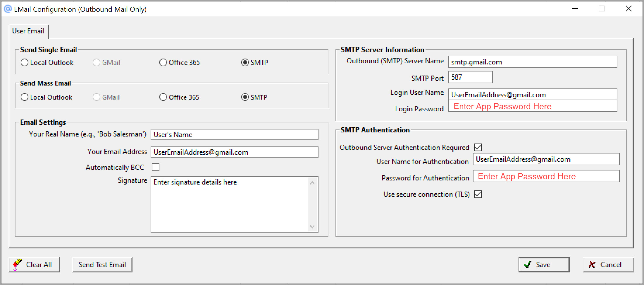Screen dimensions: 644x285
Task: Select Office 365 for Send Mass Email
Action: click(x=163, y=97)
